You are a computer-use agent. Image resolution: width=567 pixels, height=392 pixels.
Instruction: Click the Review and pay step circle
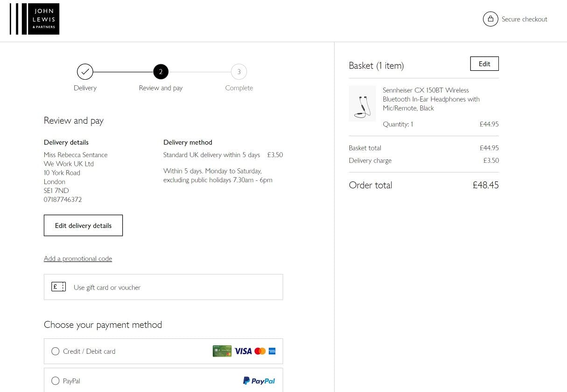pyautogui.click(x=161, y=71)
